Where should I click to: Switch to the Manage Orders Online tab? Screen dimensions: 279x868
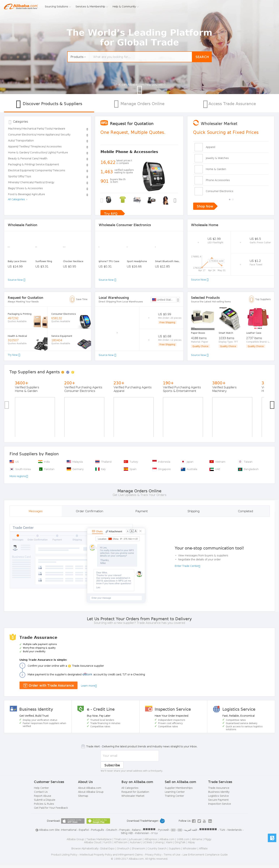(x=139, y=104)
